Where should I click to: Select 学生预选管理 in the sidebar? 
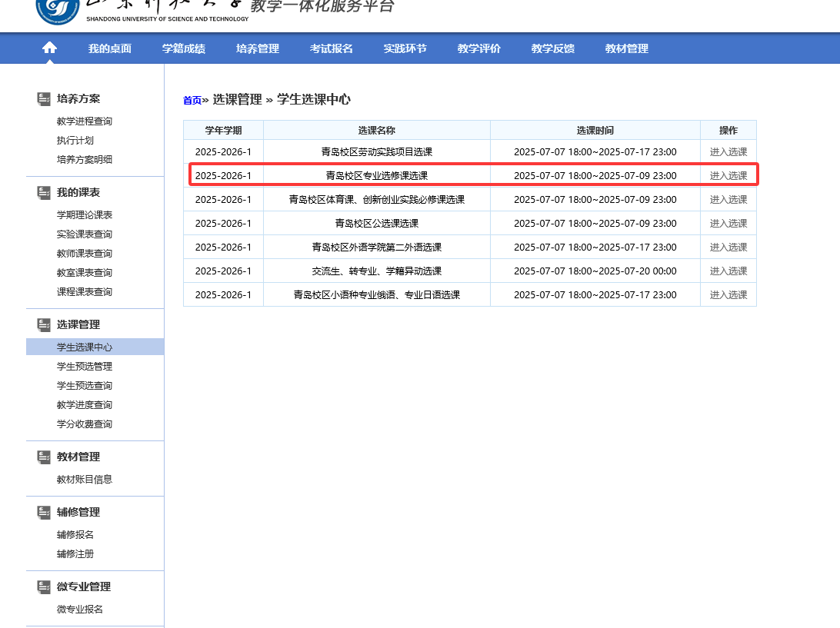point(85,367)
